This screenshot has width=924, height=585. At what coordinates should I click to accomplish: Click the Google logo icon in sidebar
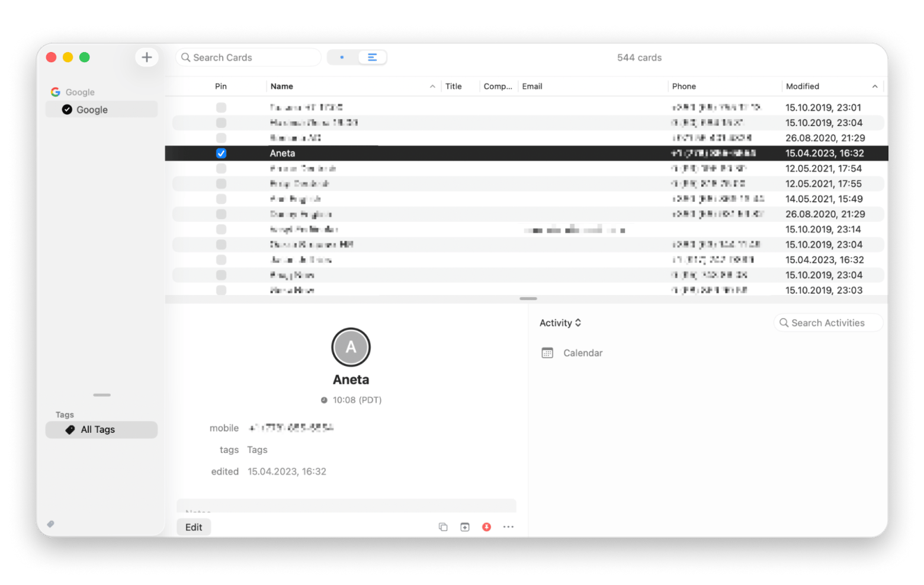[x=56, y=92]
